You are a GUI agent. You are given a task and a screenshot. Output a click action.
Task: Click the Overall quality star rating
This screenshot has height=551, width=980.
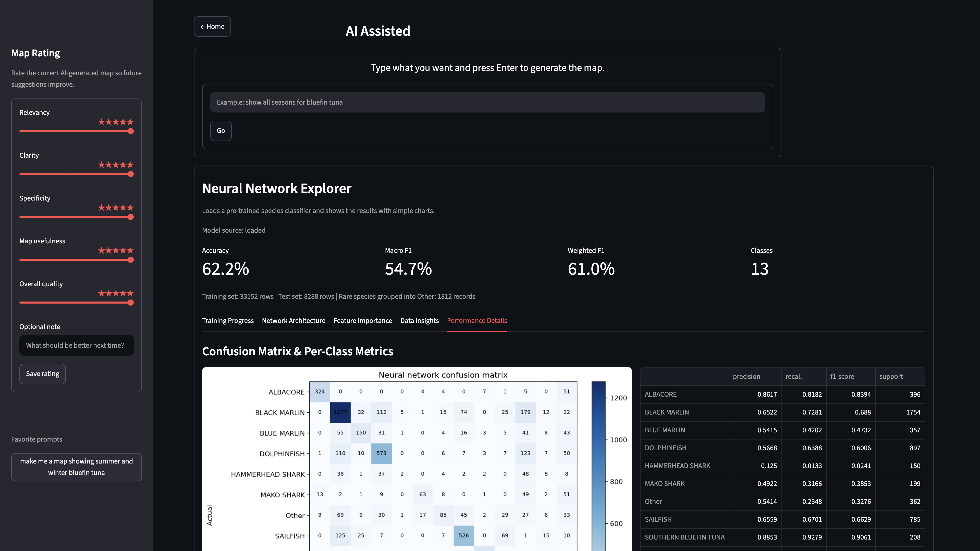click(116, 293)
